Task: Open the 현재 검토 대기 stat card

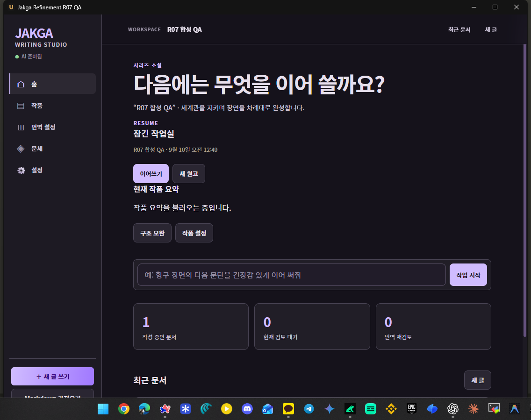Action: click(312, 327)
